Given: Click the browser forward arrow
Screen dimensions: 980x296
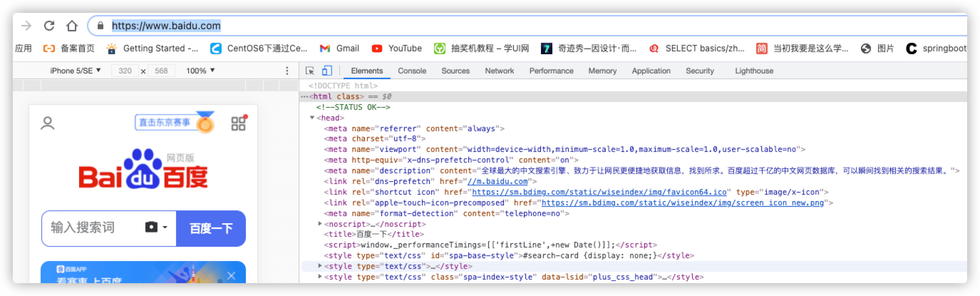Looking at the screenshot, I should [26, 26].
